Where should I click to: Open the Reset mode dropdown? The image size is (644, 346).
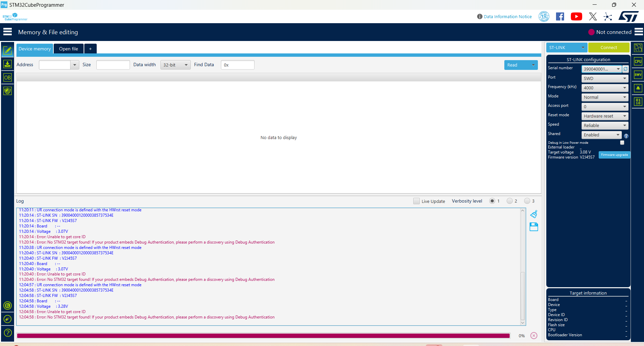(604, 116)
